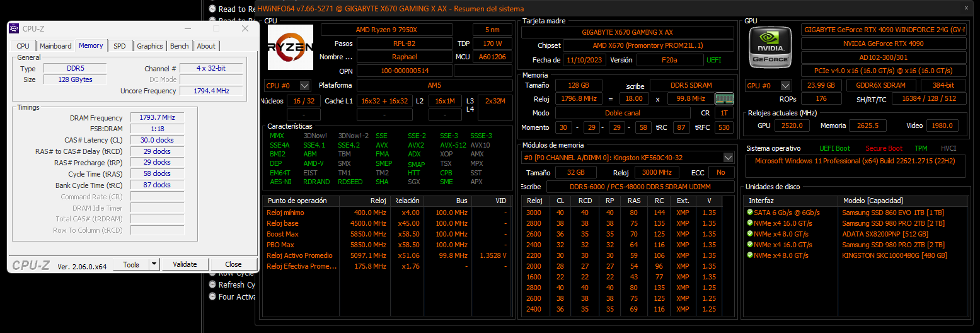Click the Read to Re clock icon behind HWiNFO

point(212,9)
